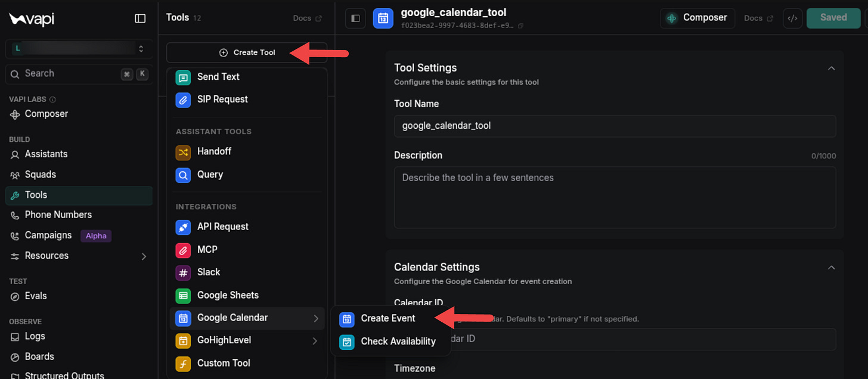Click the Phone Numbers phone icon
The height and width of the screenshot is (379, 868).
coord(15,215)
